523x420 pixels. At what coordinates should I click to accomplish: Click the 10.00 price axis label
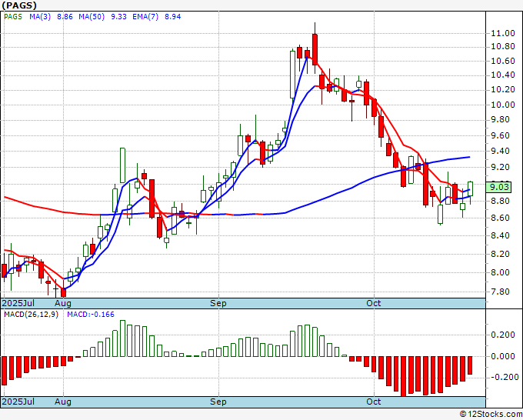click(x=503, y=105)
